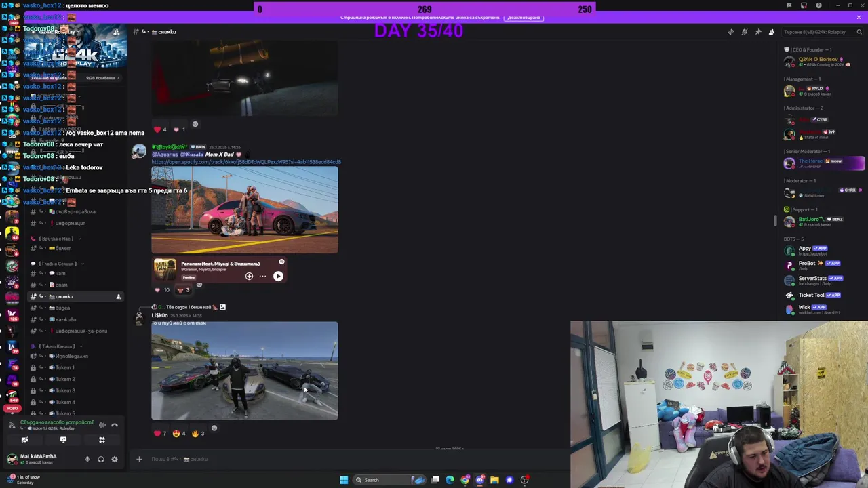Click invite icon on снимки channel

[118, 297]
